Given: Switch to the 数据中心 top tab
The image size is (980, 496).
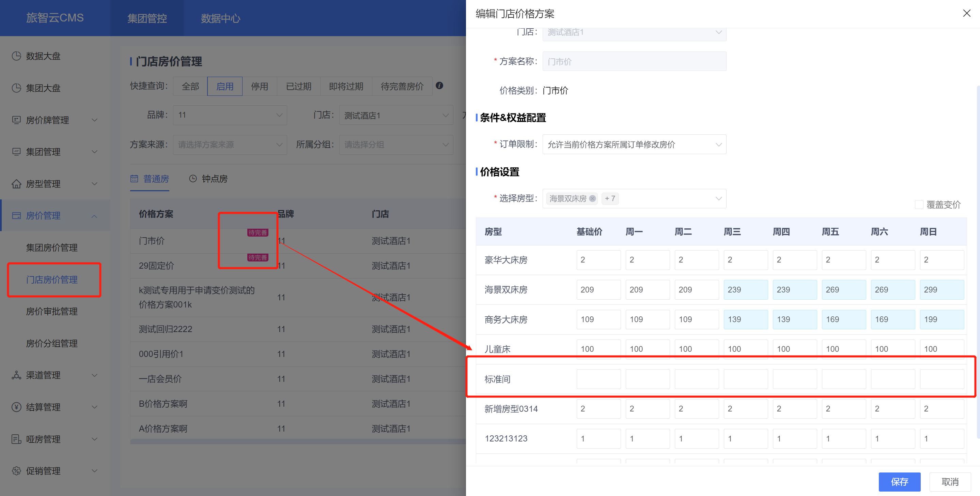Looking at the screenshot, I should [x=220, y=18].
